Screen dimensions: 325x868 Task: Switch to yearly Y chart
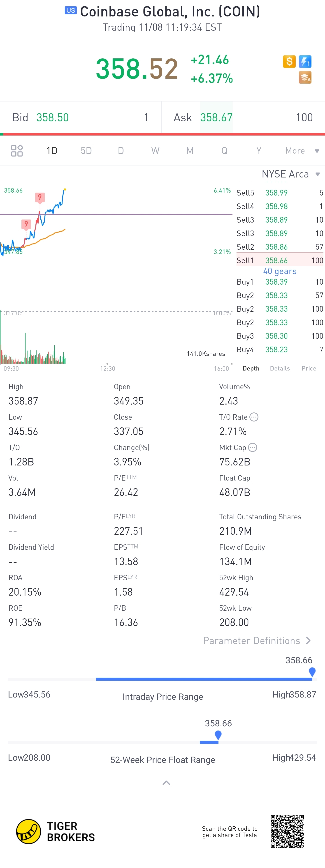259,151
